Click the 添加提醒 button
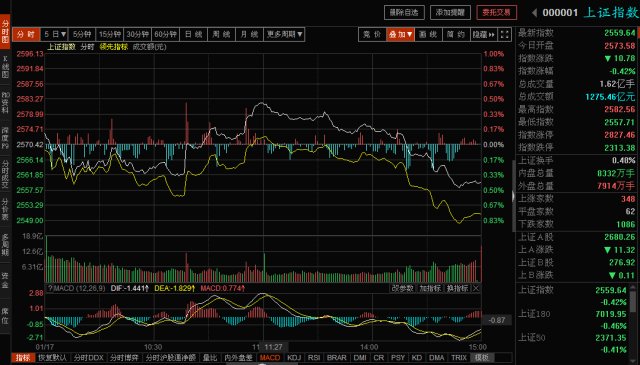 pyautogui.click(x=450, y=12)
